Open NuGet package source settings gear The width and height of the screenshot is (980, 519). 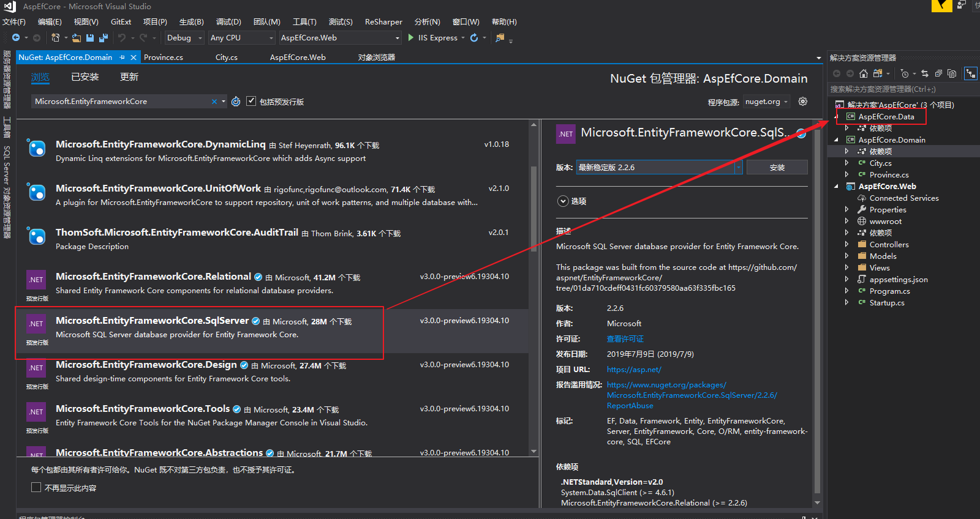(x=803, y=102)
